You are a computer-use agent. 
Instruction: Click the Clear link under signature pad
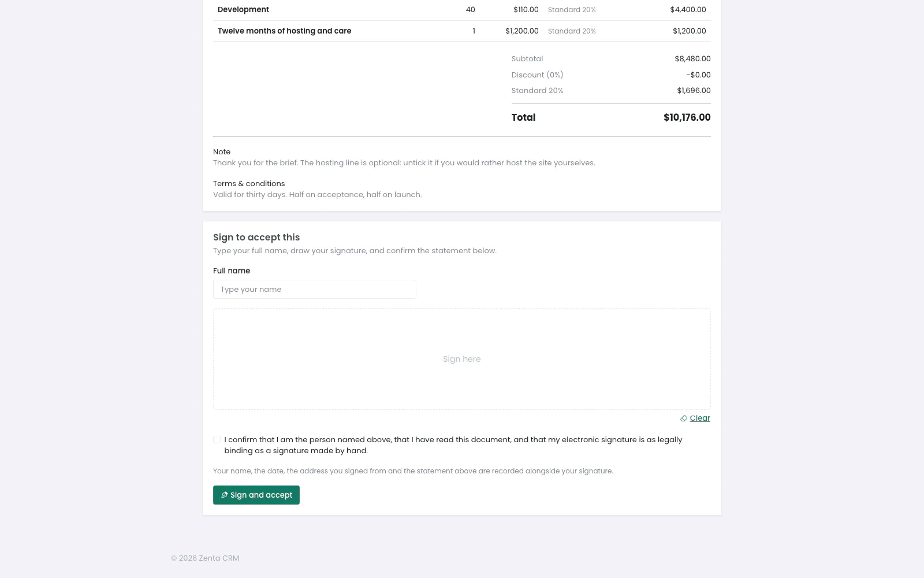[700, 418]
